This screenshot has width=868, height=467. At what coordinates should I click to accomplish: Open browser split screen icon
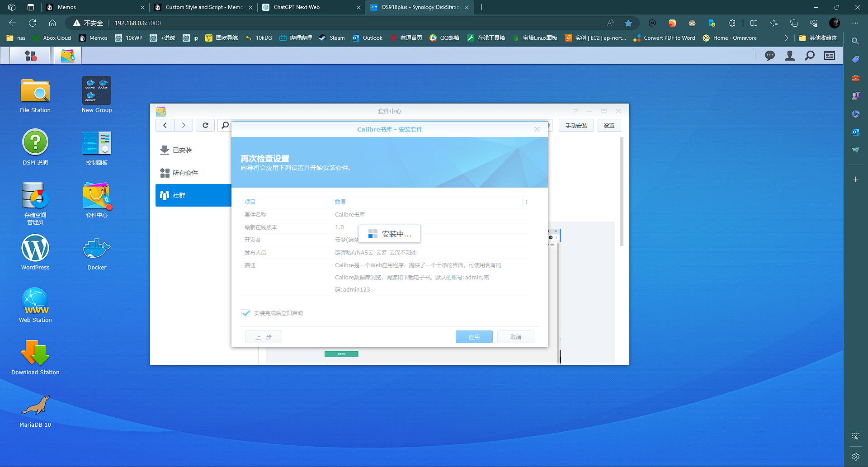(x=754, y=23)
